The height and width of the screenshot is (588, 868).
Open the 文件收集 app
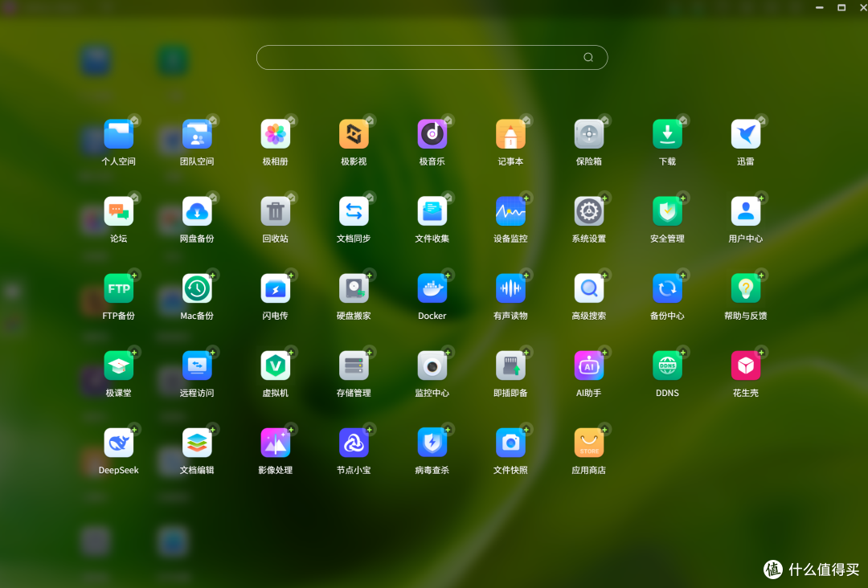[432, 211]
